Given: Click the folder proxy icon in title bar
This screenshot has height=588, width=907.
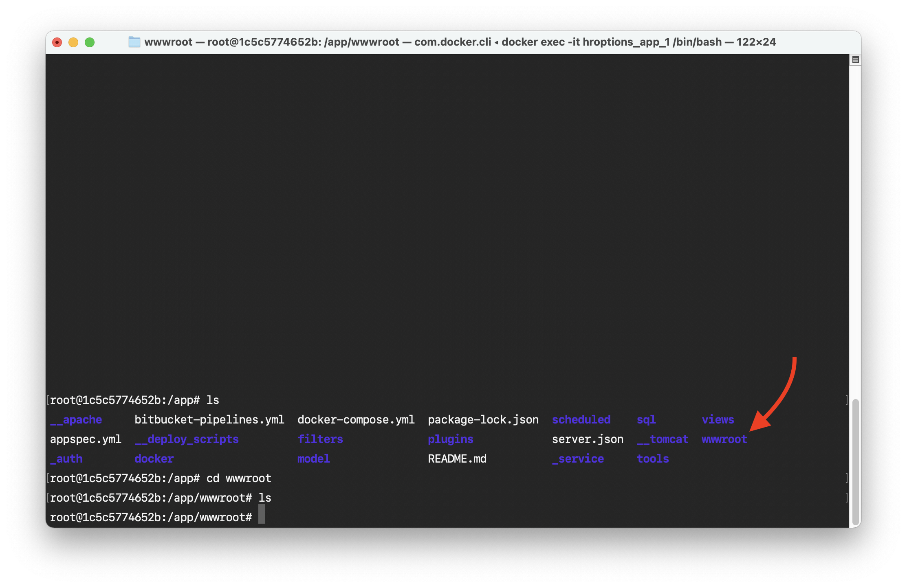Looking at the screenshot, I should [134, 42].
